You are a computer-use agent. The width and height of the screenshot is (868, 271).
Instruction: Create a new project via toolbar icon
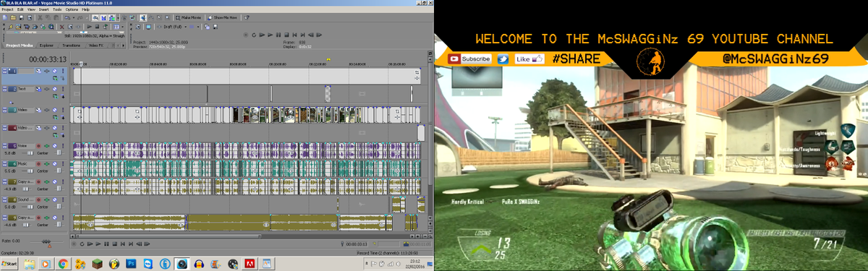click(4, 17)
